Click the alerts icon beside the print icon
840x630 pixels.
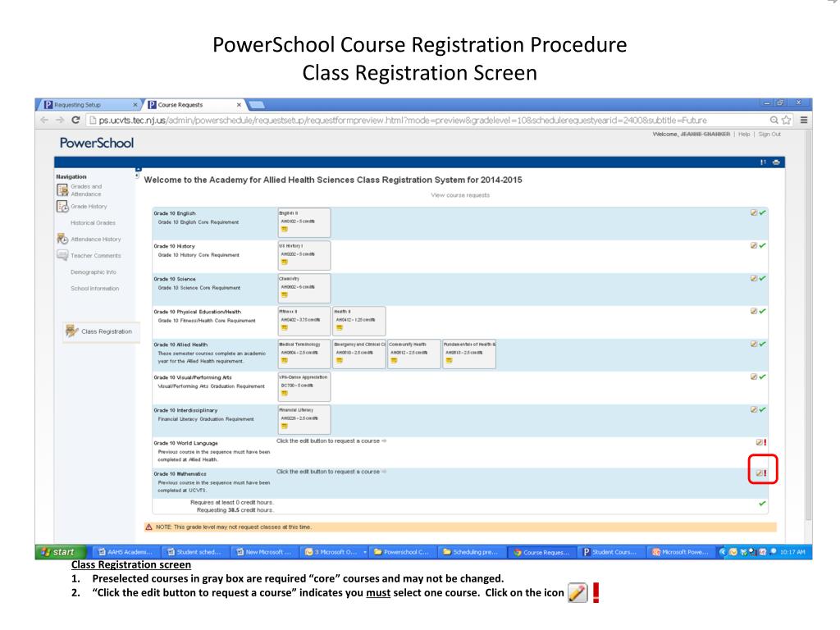pos(763,162)
